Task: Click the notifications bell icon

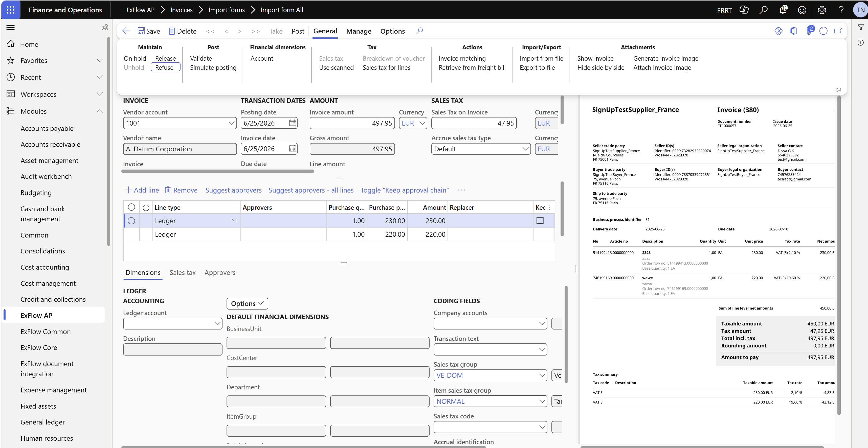Action: click(783, 10)
